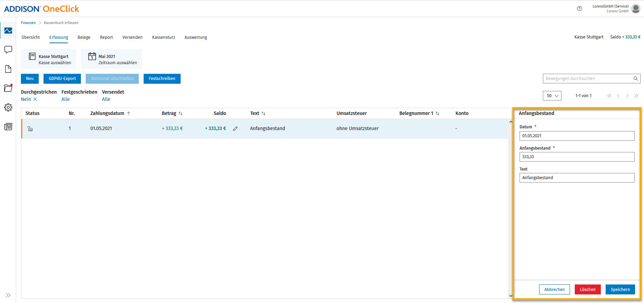Image resolution: width=644 pixels, height=303 pixels.
Task: Open the documents sidebar icon
Action: coord(8,69)
